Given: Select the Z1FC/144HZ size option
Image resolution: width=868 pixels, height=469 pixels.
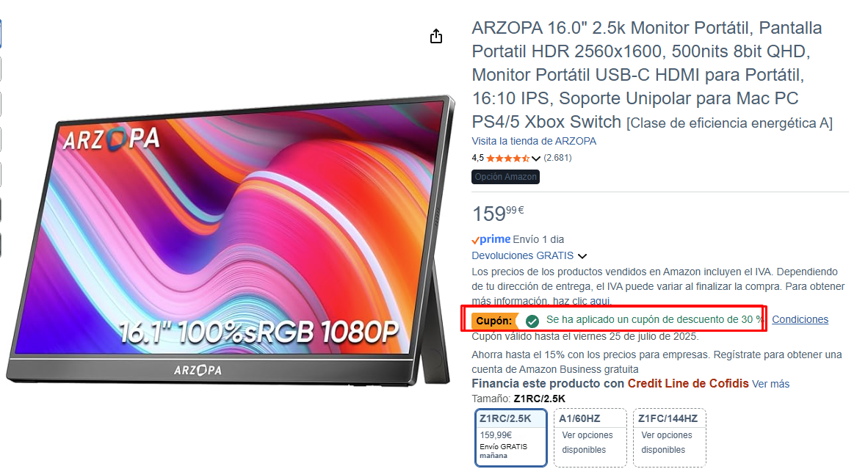Looking at the screenshot, I should 669,437.
